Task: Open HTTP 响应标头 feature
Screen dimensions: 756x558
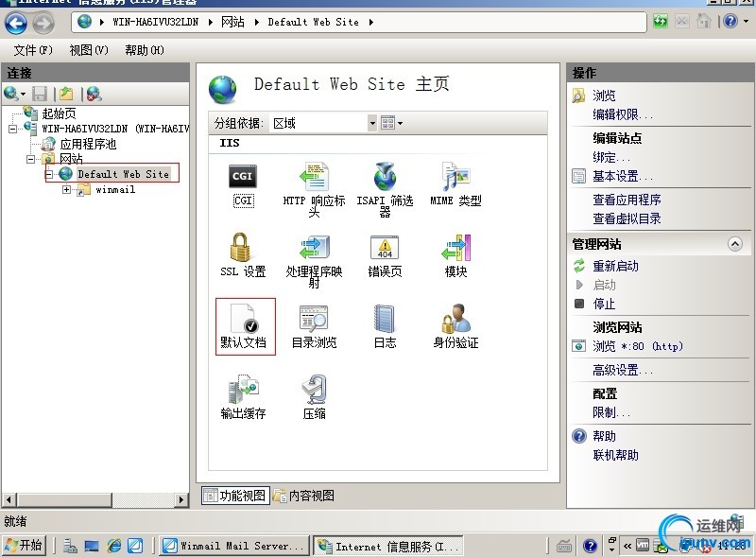Action: point(314,190)
